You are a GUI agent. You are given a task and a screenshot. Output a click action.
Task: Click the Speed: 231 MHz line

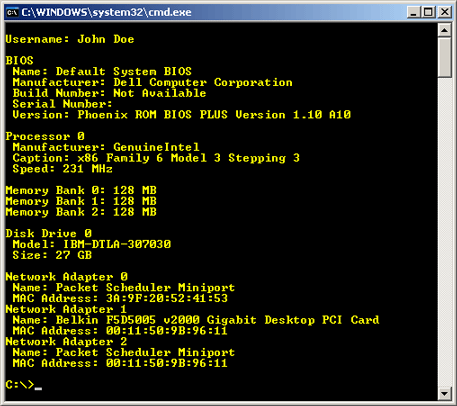point(62,169)
